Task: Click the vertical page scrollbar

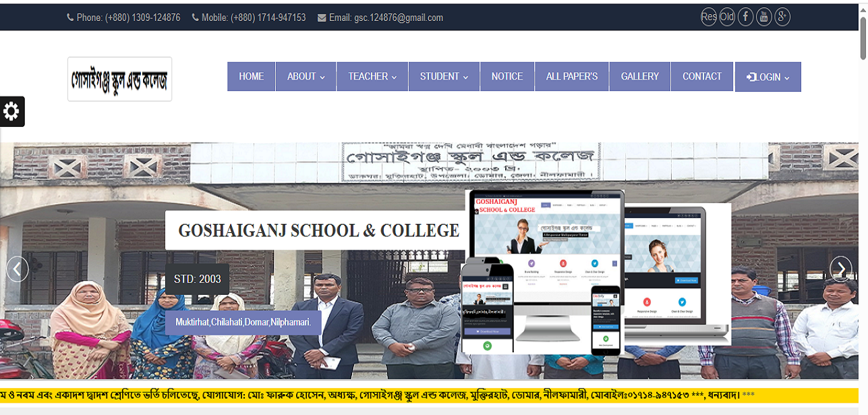Action: [x=863, y=202]
